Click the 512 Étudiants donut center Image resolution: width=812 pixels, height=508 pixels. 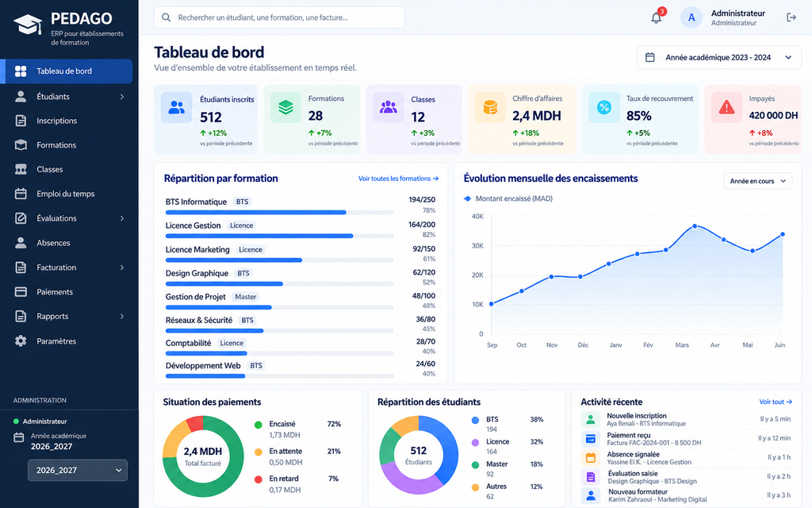click(419, 455)
